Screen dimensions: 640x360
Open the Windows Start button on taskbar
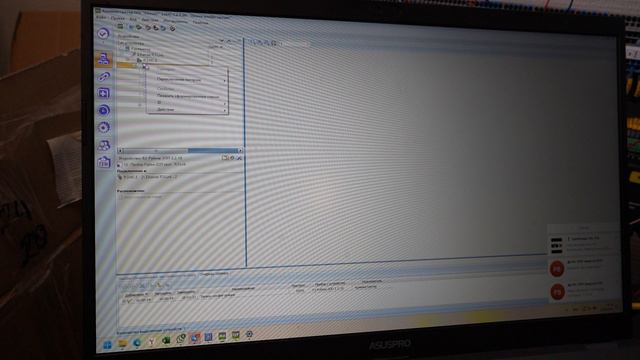(107, 345)
